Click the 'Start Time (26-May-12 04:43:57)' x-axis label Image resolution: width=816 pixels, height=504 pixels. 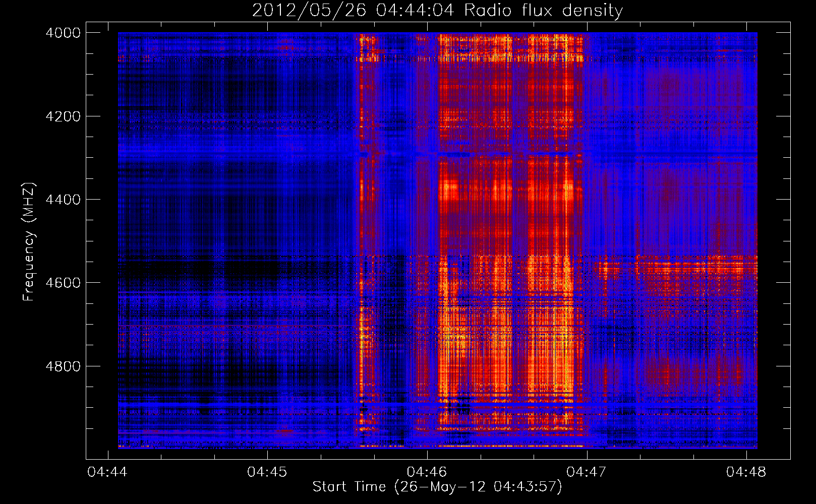[437, 487]
